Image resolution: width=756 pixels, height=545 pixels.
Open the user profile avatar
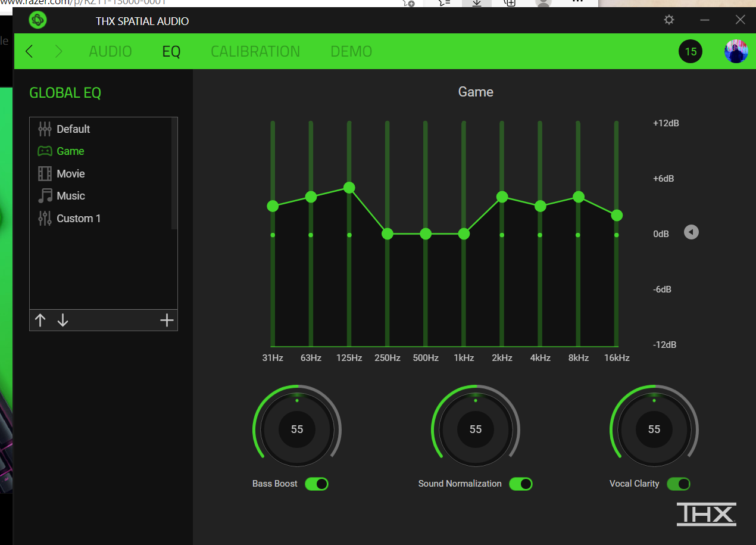pyautogui.click(x=736, y=51)
